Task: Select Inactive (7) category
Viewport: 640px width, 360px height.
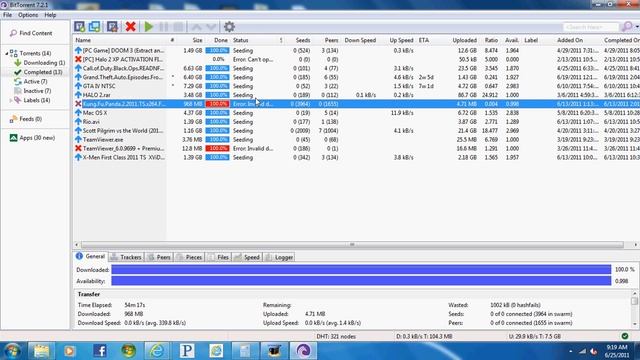Action: pyautogui.click(x=32, y=91)
